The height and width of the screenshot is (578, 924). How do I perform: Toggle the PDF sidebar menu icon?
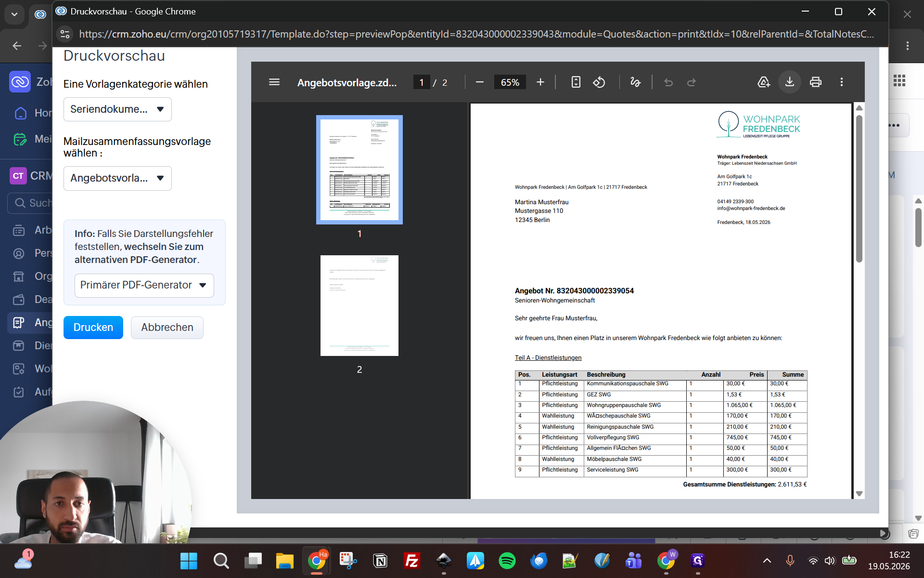274,82
